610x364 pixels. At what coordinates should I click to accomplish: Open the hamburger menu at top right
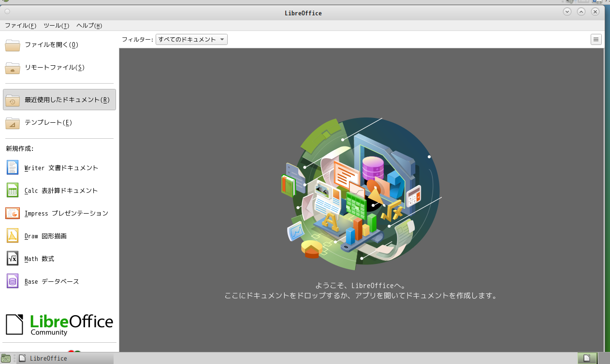596,40
